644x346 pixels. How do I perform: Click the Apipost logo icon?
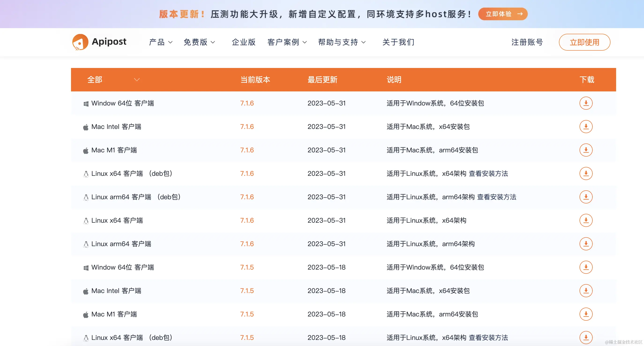click(80, 42)
